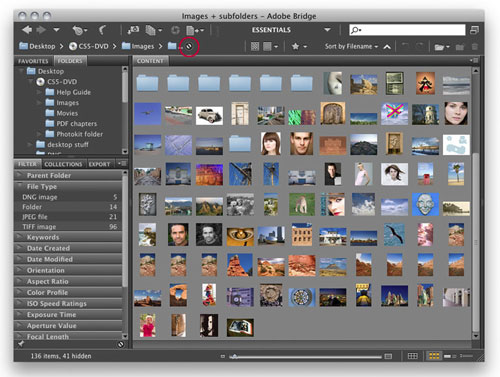The width and height of the screenshot is (500, 377).
Task: Toggle the lock thumbnail grid icon
Action: [x=413, y=356]
